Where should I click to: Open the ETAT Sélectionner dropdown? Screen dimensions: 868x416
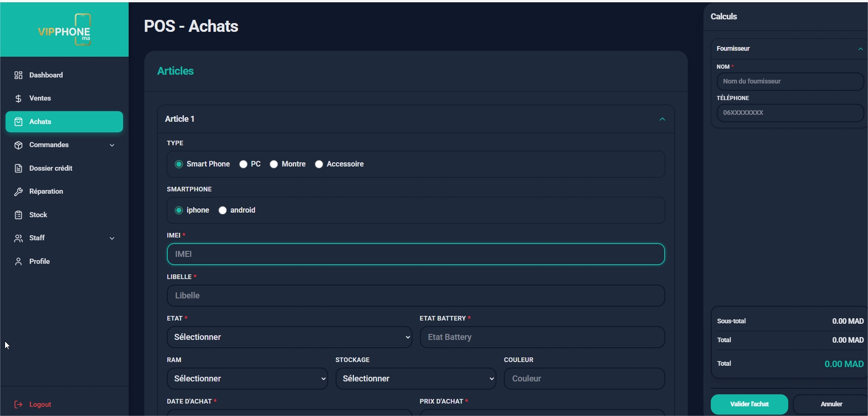(289, 337)
